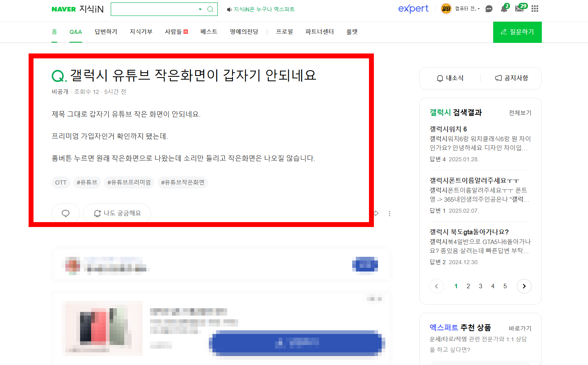Viewport: 588px width, 365px height.
Task: Open the 답변하기 tab
Action: pos(106,31)
